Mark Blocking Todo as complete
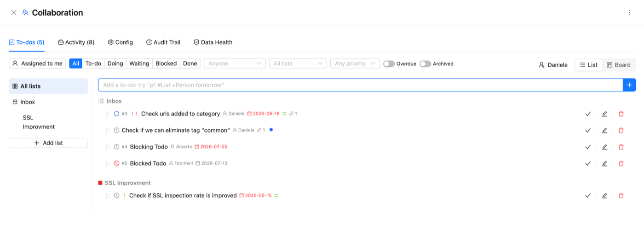 tap(588, 147)
